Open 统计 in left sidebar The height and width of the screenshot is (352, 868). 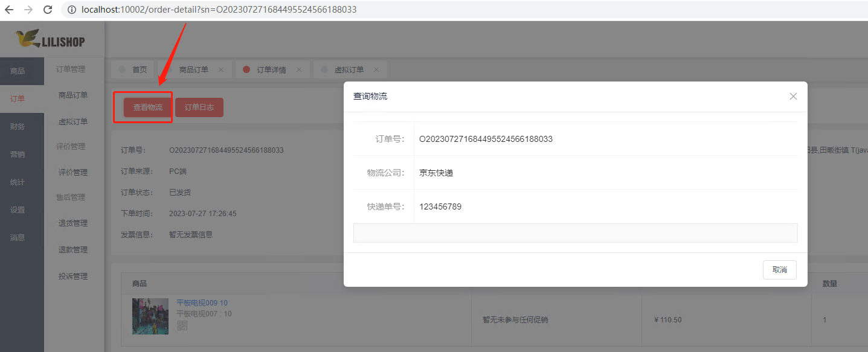[x=22, y=182]
